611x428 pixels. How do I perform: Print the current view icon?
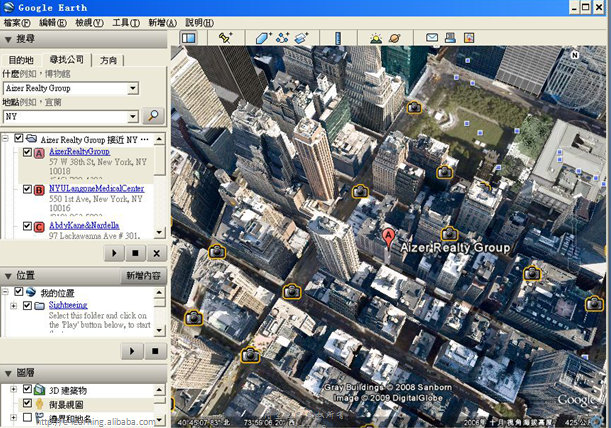pos(450,37)
